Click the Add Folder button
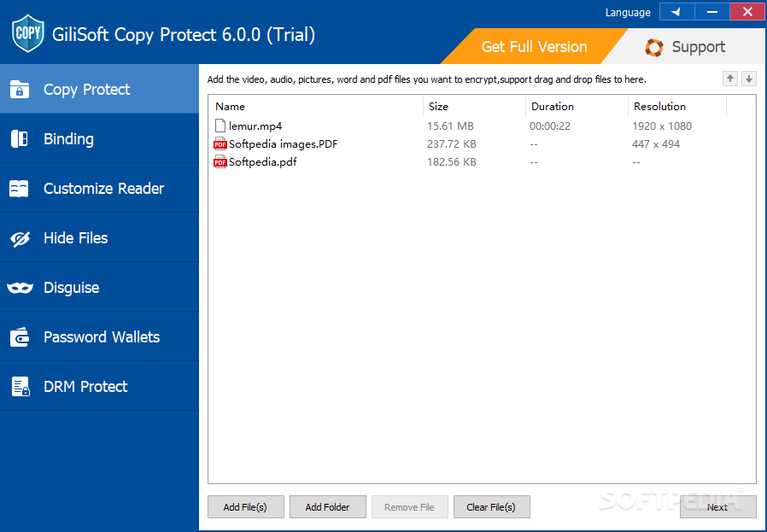 point(328,507)
